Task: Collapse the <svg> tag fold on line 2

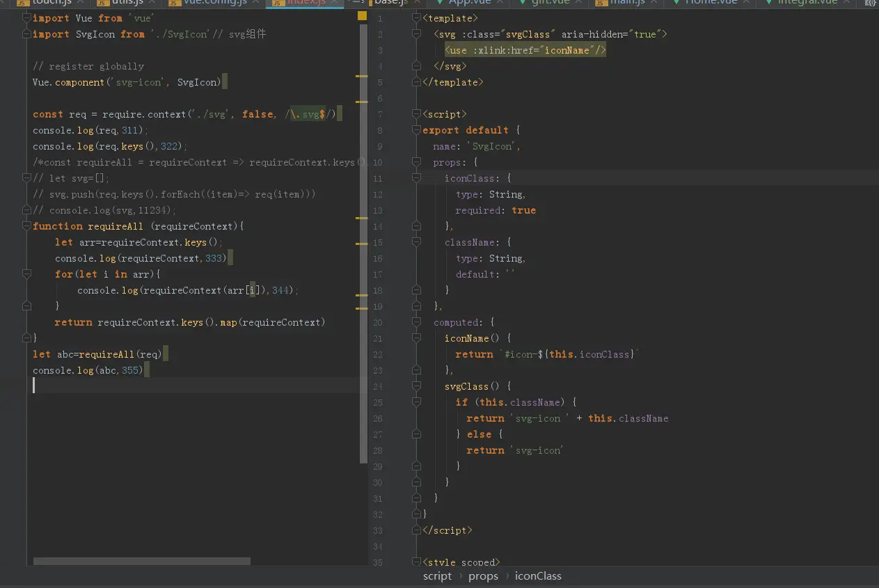Action: pos(417,34)
